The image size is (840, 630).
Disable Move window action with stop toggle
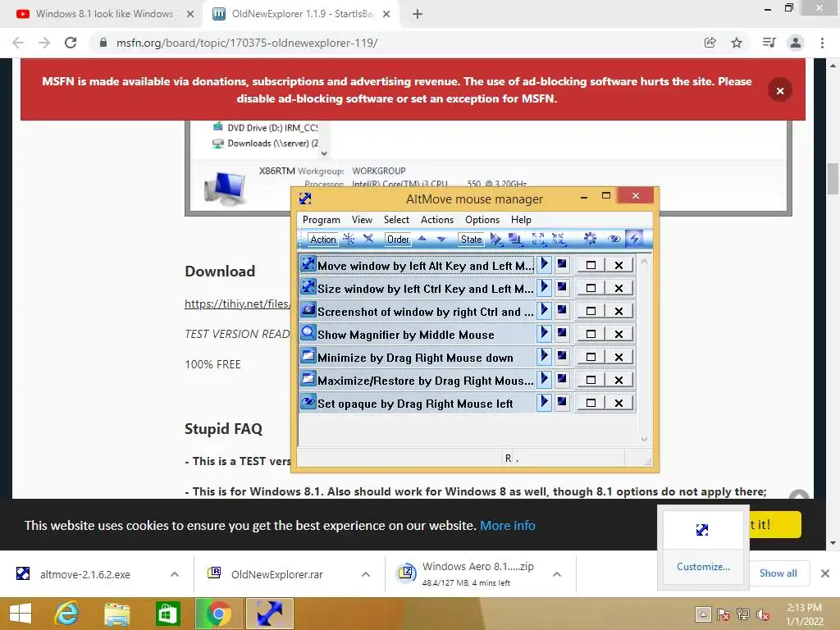(562, 264)
